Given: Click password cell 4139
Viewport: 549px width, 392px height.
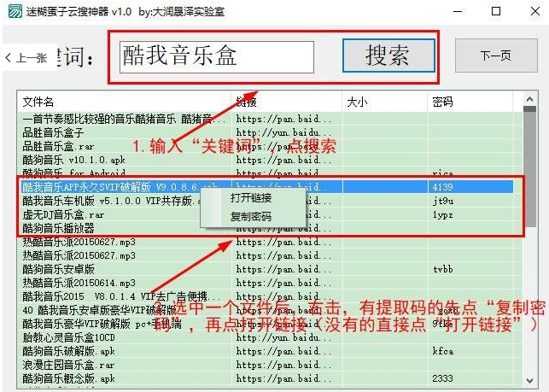Looking at the screenshot, I should pos(442,187).
